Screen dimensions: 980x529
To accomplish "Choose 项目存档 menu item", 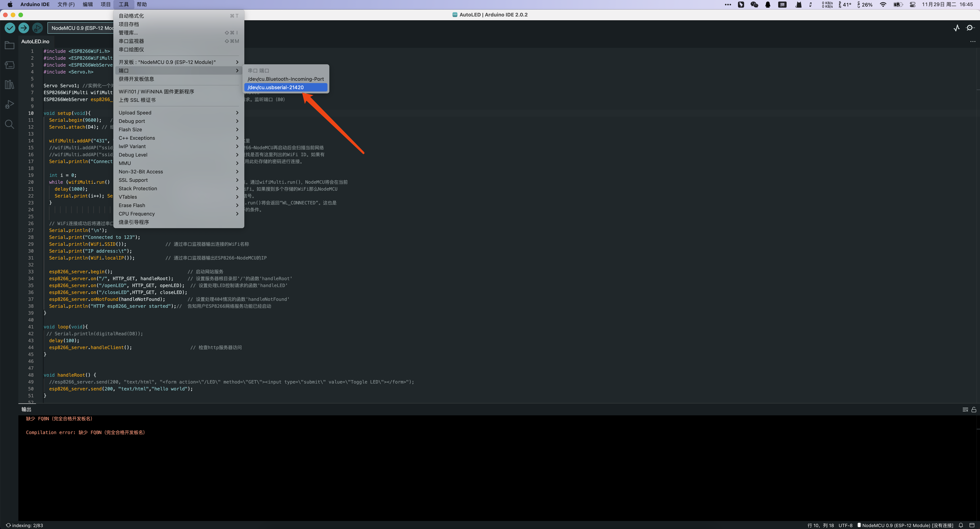I will click(x=179, y=24).
